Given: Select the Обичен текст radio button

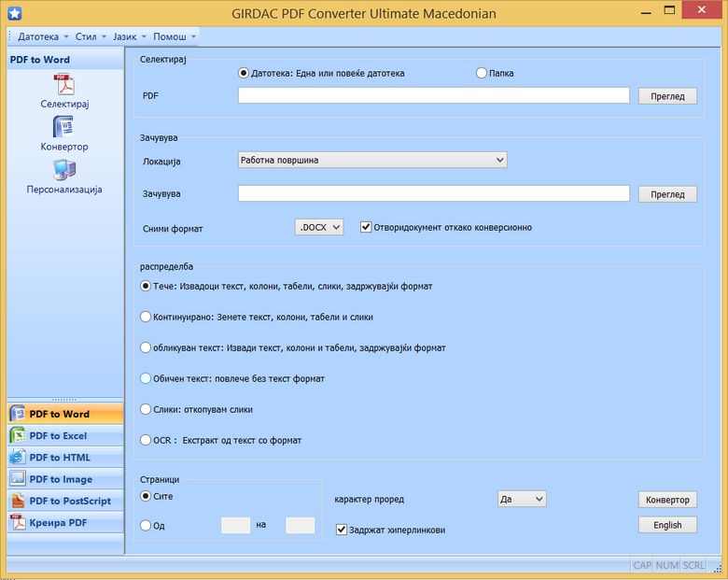Looking at the screenshot, I should [146, 378].
